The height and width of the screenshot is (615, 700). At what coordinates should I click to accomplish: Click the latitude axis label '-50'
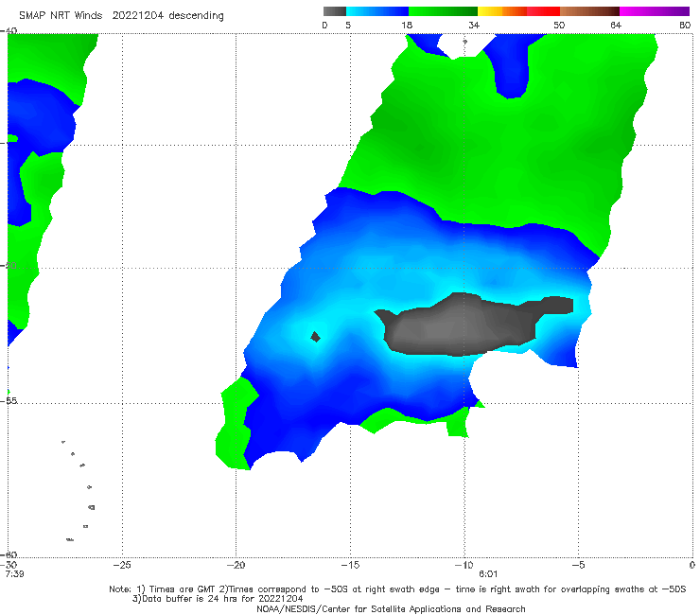(9, 266)
